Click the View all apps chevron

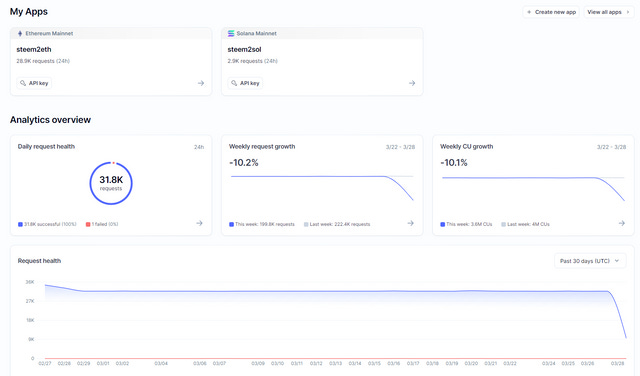pos(628,12)
